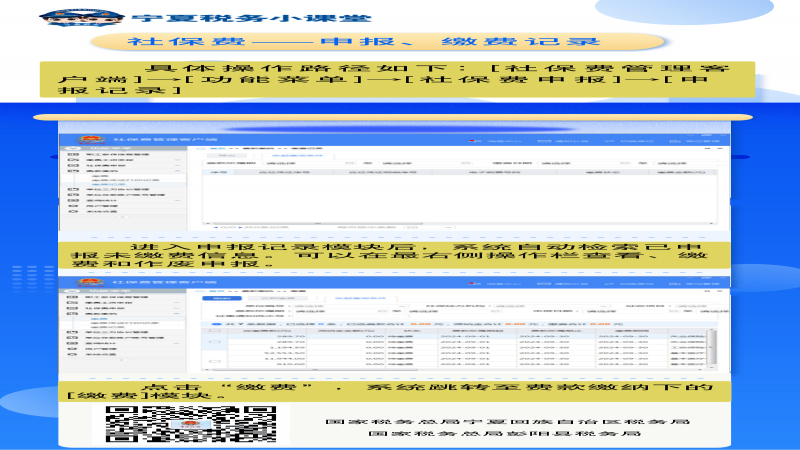The height and width of the screenshot is (450, 800).
Task: Tick the header select-all checkbox in lower table
Action: coord(215,331)
